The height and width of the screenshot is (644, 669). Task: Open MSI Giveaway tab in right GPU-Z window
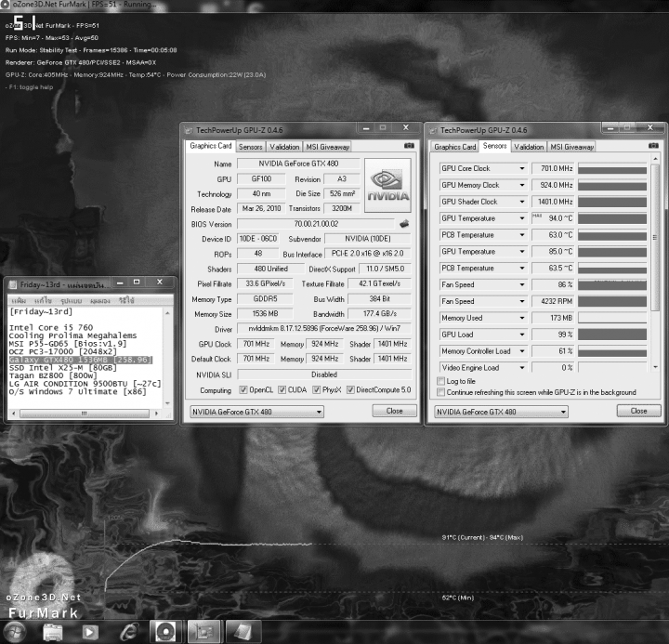coord(571,147)
